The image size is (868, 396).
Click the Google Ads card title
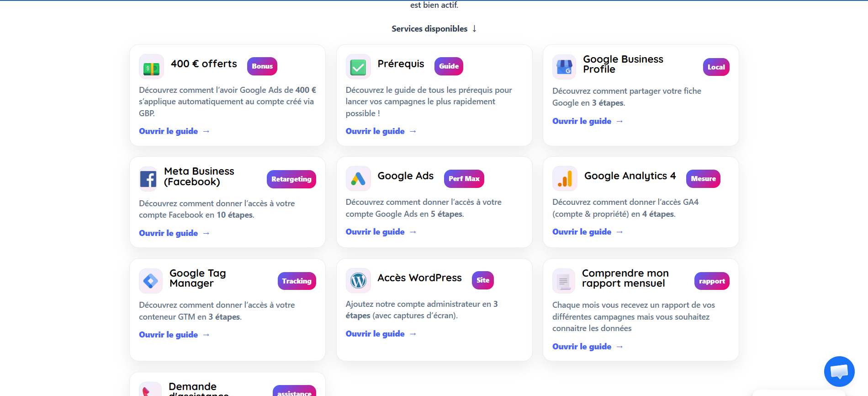coord(406,176)
